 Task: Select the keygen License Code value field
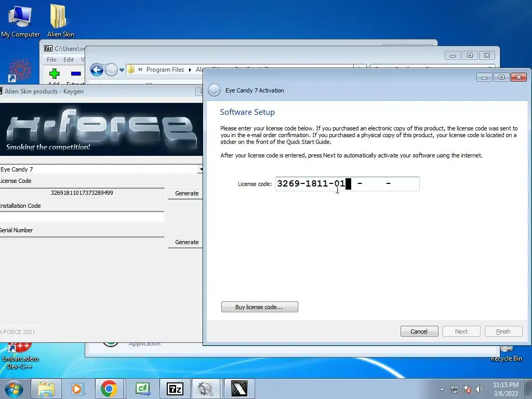tap(82, 193)
